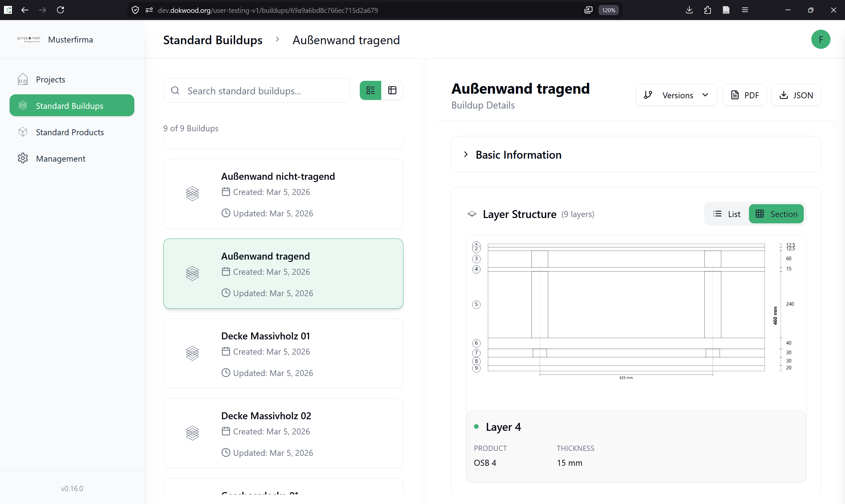Expand the Basic Information section
Image resolution: width=845 pixels, height=504 pixels.
(518, 155)
